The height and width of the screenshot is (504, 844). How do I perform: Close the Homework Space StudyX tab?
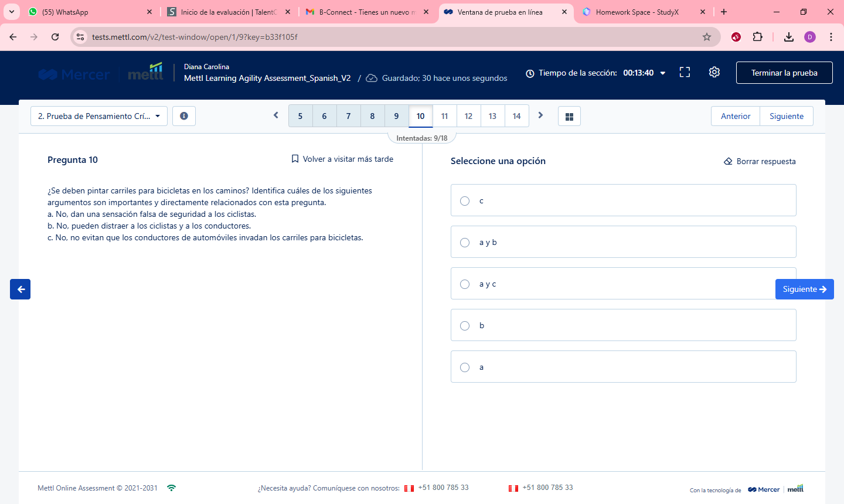(703, 12)
